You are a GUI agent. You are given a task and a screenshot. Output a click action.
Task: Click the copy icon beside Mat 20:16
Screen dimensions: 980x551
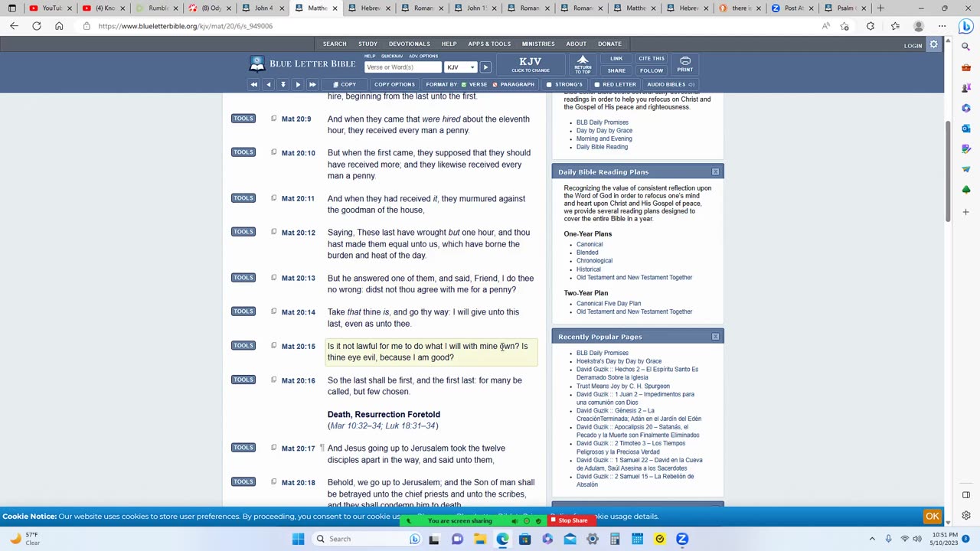click(x=273, y=380)
